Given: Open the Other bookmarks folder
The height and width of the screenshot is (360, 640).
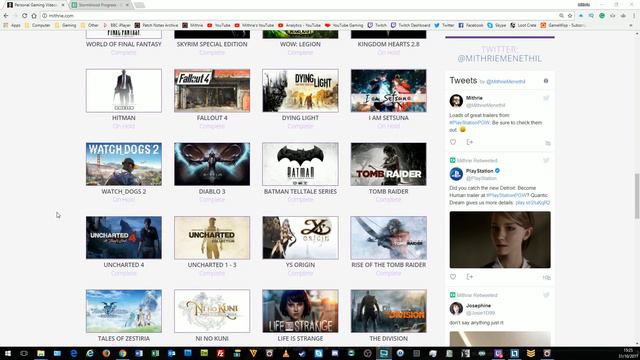Looking at the screenshot, I should point(89,25).
